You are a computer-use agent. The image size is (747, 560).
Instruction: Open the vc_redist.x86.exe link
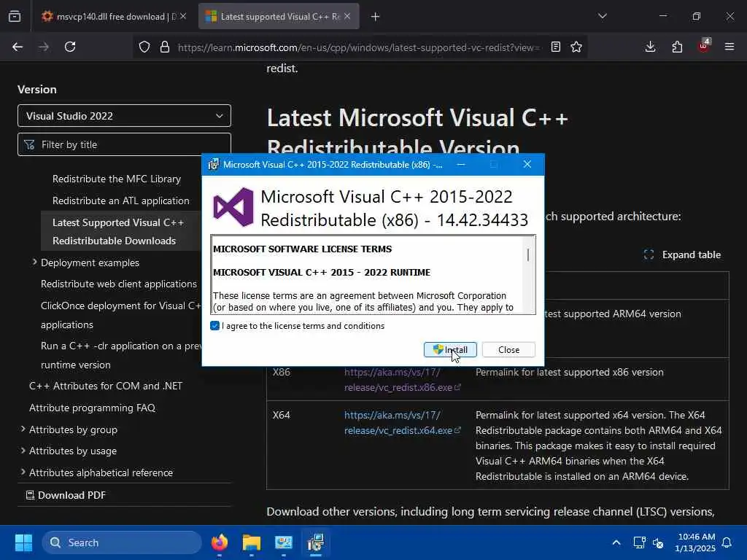click(x=402, y=380)
